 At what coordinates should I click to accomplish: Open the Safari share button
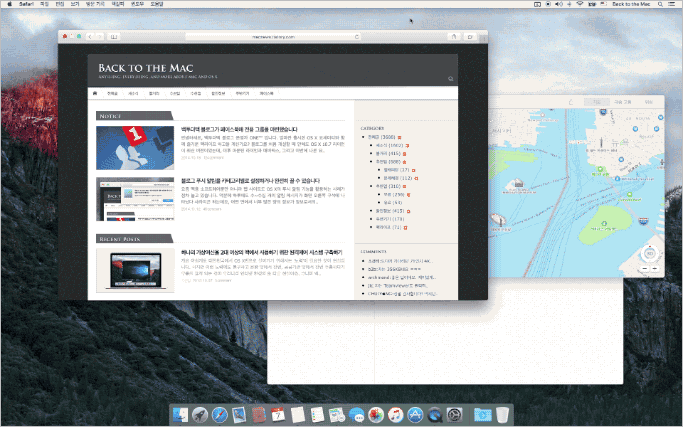453,37
